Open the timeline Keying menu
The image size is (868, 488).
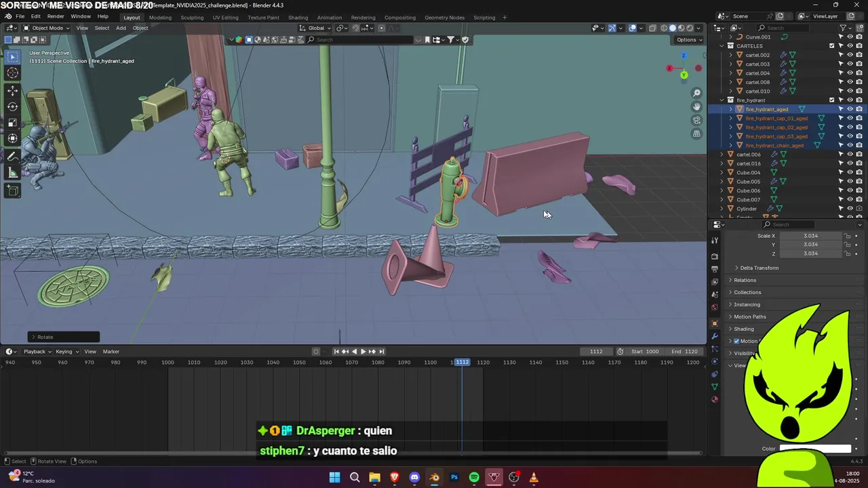click(66, 351)
